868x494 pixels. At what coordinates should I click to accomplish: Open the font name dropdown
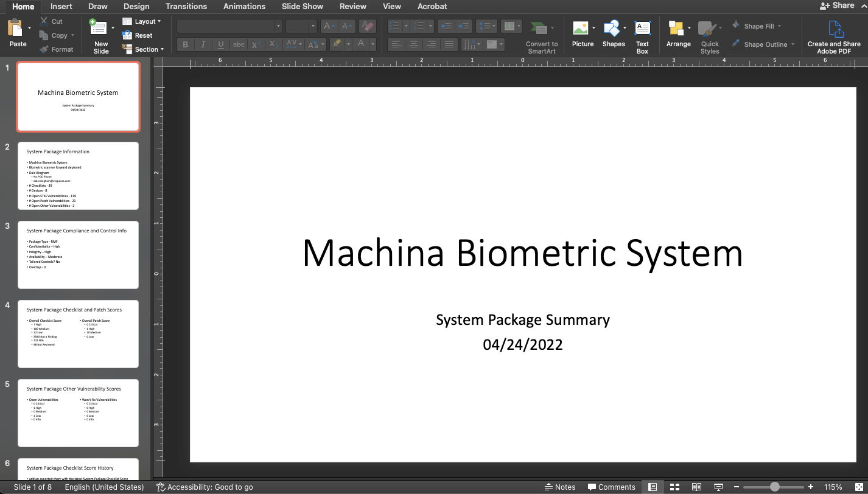coord(278,26)
